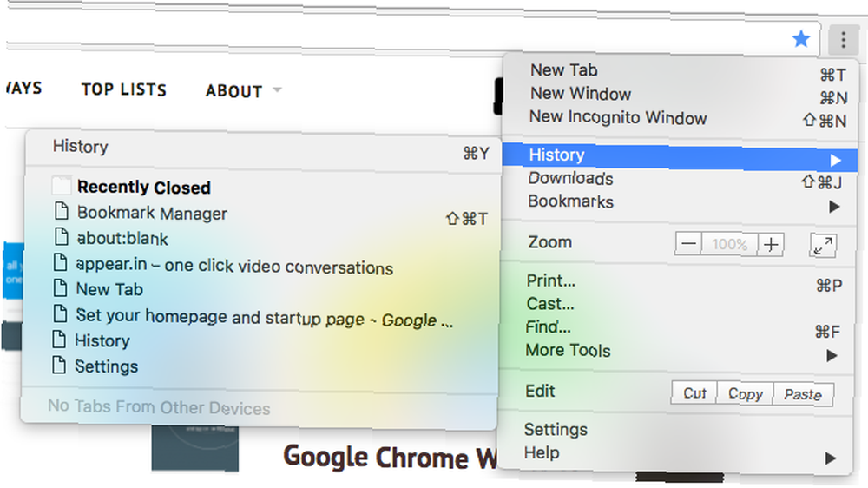Expand the Bookmarks submenu arrow
Viewport: 868px width, 488px height.
pyautogui.click(x=835, y=207)
